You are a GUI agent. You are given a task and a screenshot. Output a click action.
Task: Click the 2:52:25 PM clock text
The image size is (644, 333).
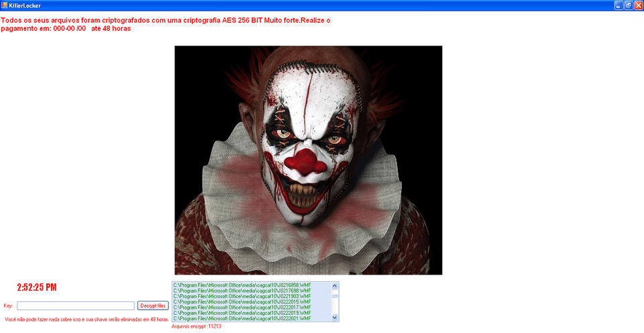36,287
